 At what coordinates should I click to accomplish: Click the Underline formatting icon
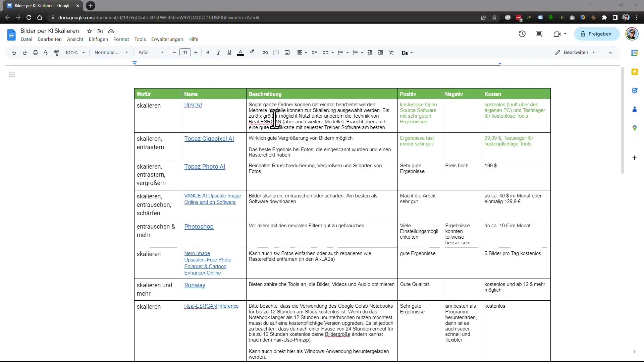(x=229, y=53)
